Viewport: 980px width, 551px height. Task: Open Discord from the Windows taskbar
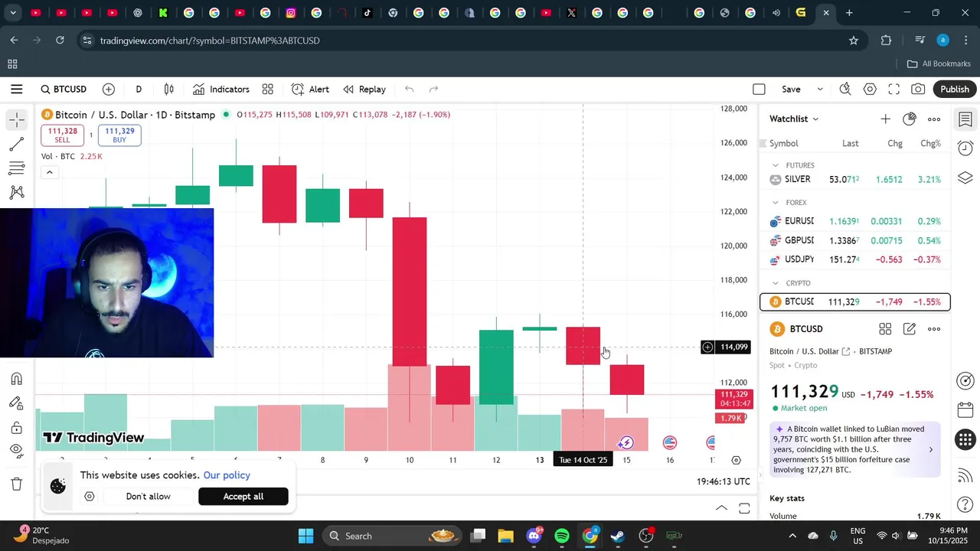534,536
